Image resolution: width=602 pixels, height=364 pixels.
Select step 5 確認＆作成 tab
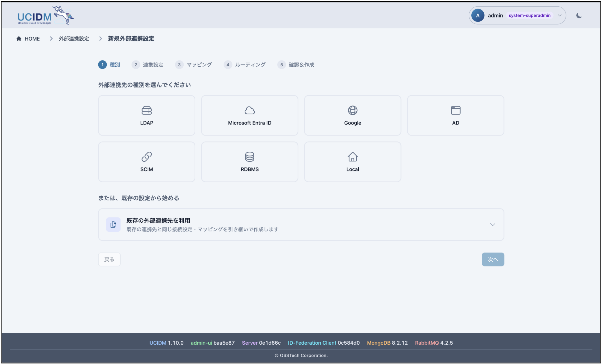296,65
